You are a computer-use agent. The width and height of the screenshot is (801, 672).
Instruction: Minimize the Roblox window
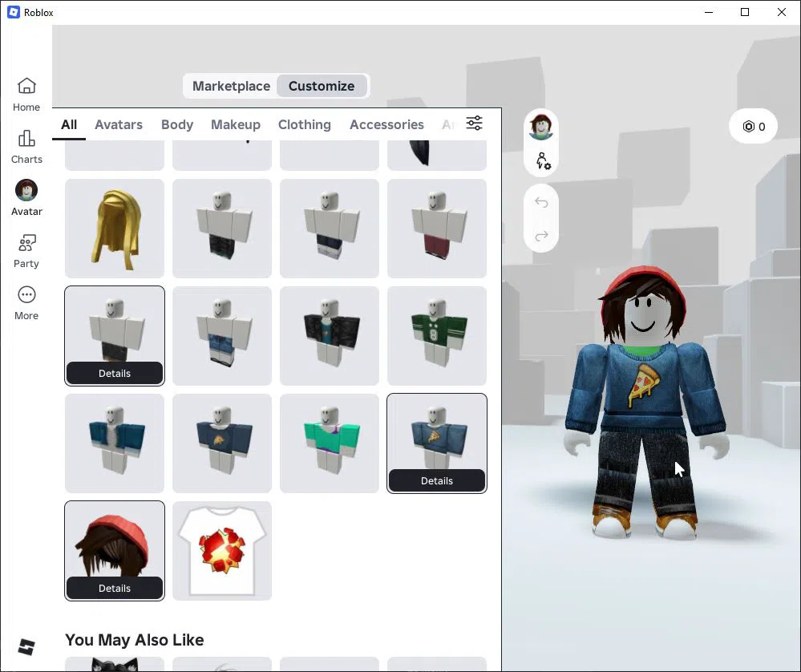click(709, 12)
